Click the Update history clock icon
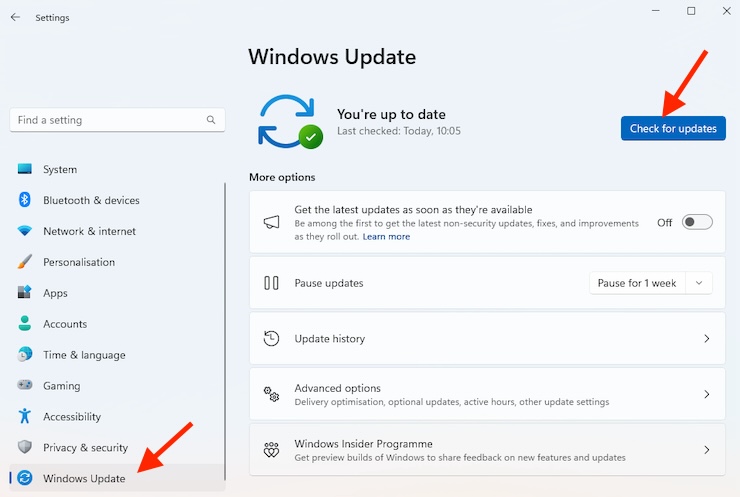This screenshot has width=740, height=497. click(271, 338)
